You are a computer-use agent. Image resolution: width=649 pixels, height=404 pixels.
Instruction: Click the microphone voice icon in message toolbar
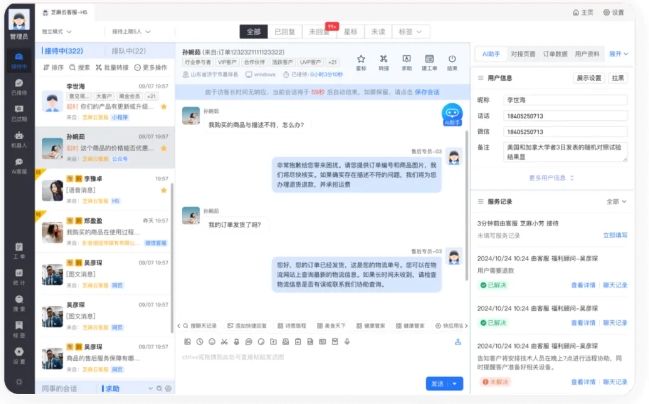[x=347, y=341]
